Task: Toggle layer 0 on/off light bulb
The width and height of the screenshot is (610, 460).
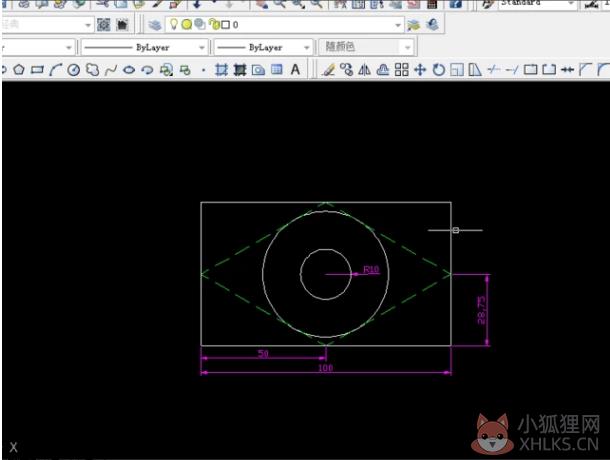Action: (174, 25)
